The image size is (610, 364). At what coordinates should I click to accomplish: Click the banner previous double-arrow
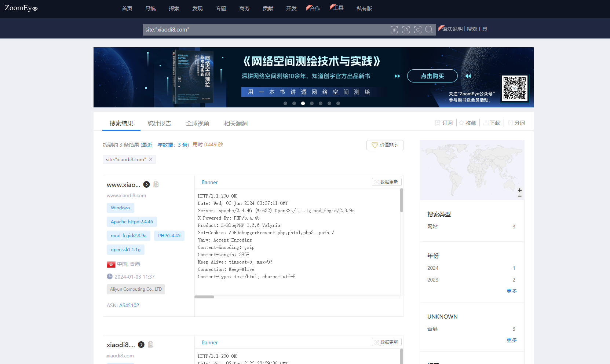468,76
